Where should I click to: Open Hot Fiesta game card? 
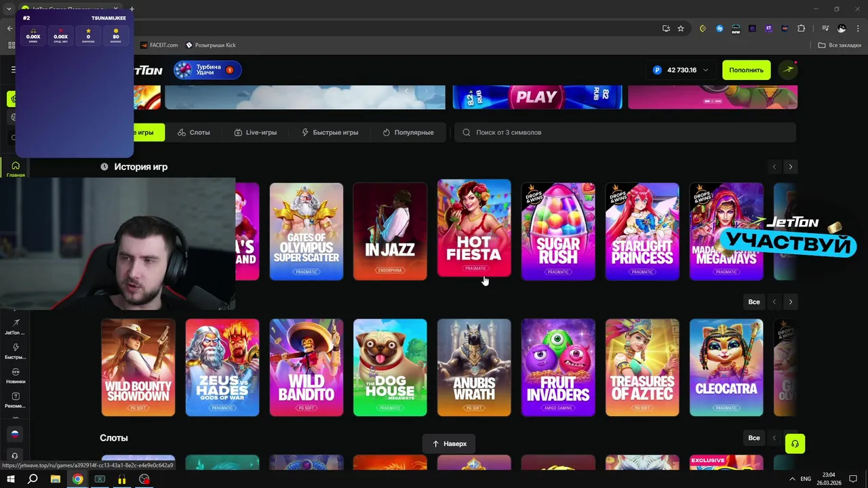[474, 228]
